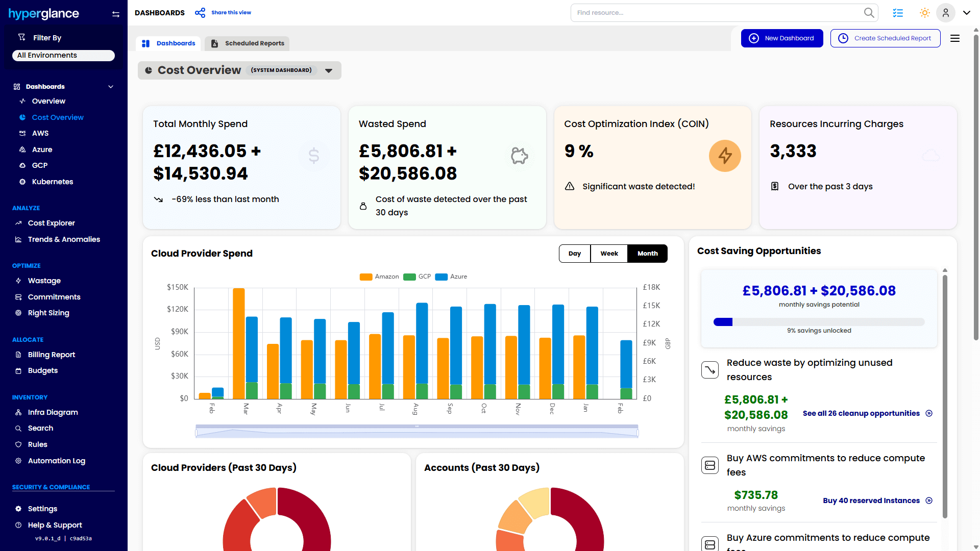This screenshot has width=980, height=551.
Task: Open Cost Explorer in sidebar
Action: click(x=51, y=223)
